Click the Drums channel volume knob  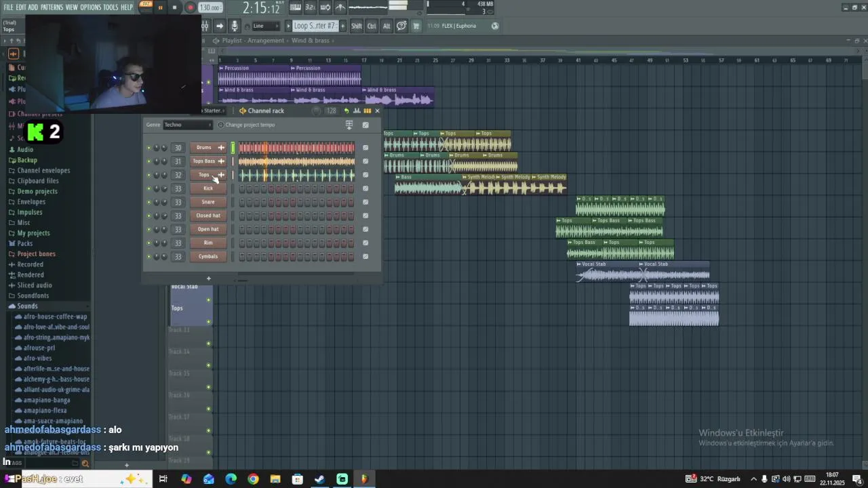click(164, 148)
